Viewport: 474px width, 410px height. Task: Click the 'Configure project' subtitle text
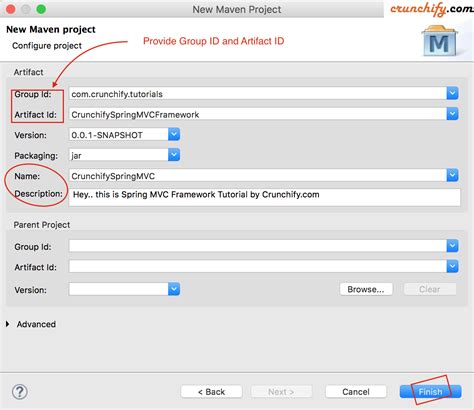(x=47, y=46)
